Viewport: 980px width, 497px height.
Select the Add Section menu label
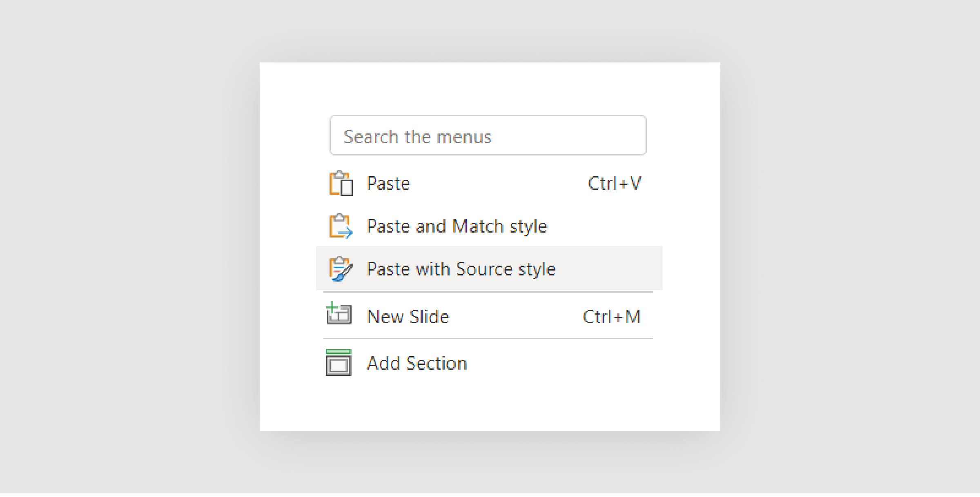click(417, 364)
